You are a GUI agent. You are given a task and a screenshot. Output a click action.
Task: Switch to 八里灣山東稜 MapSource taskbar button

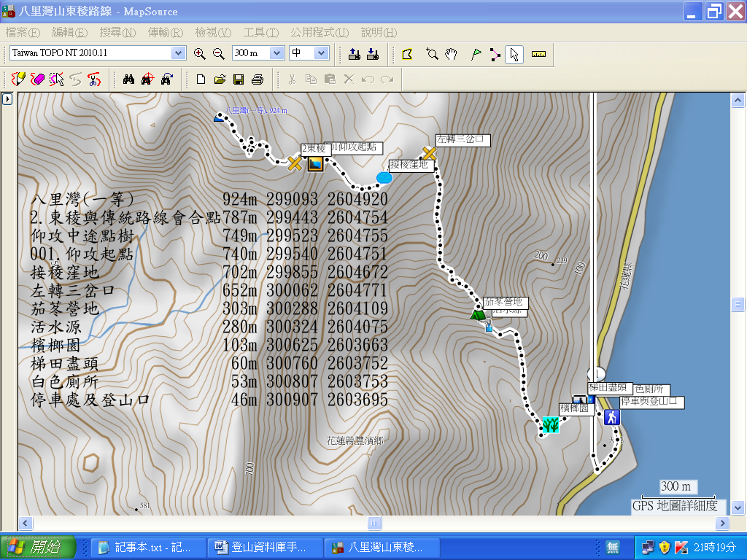click(x=382, y=548)
